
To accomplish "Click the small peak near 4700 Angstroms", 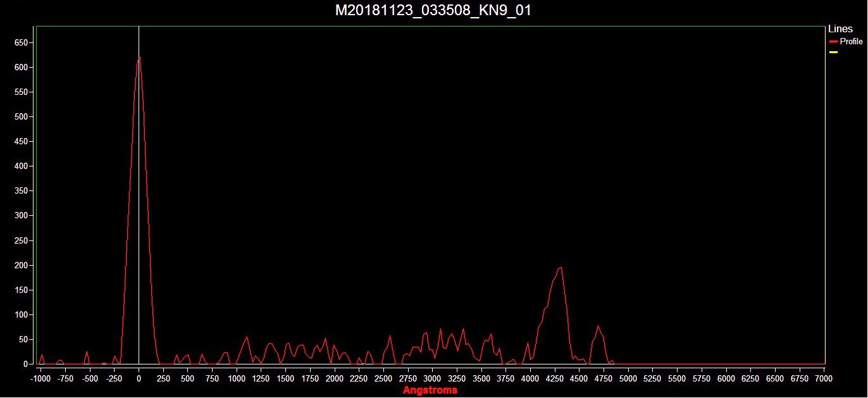I will tap(598, 326).
